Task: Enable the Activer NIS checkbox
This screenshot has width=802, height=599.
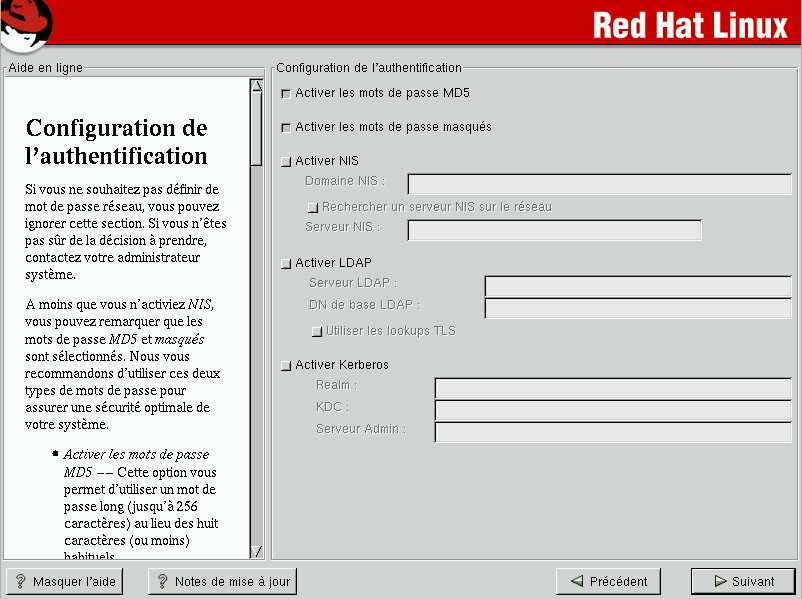Action: [287, 161]
